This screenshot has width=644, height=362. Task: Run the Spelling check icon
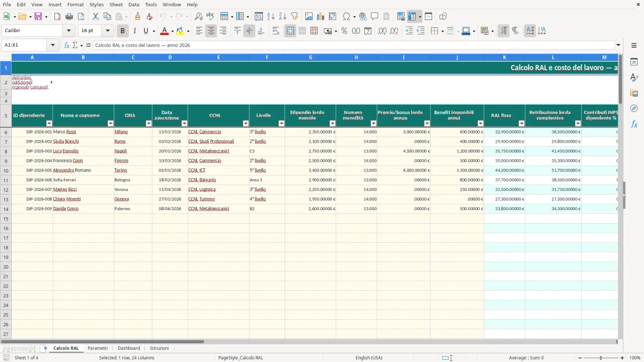210,17
